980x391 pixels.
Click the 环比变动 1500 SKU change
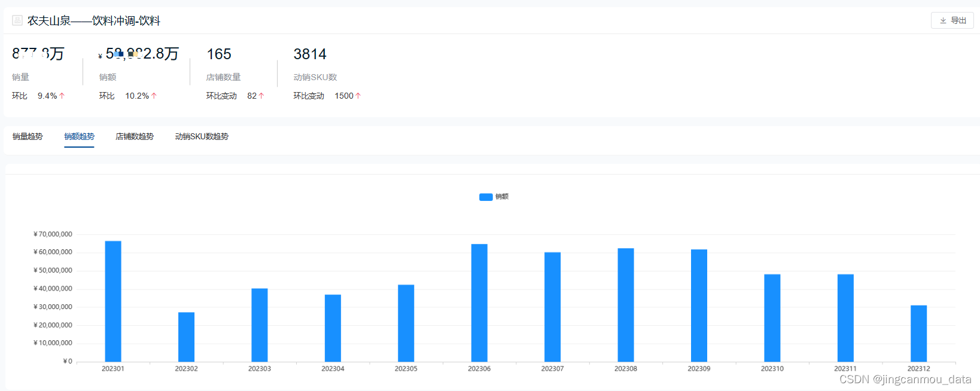pyautogui.click(x=327, y=96)
